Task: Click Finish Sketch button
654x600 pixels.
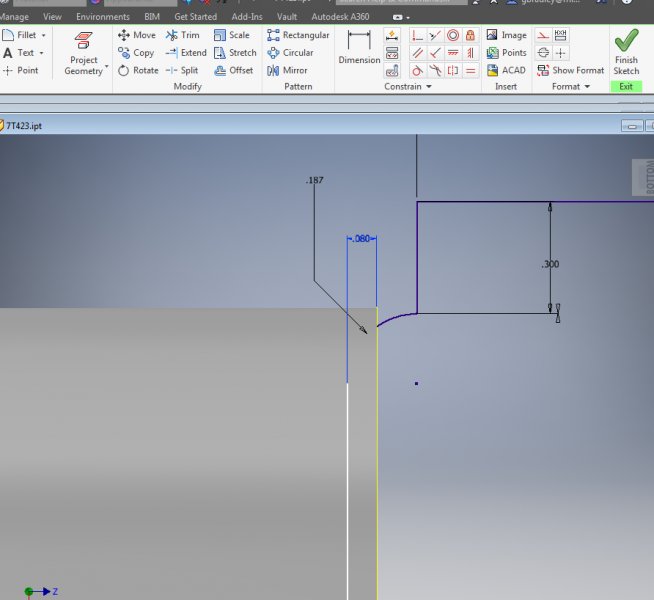Action: [x=626, y=52]
